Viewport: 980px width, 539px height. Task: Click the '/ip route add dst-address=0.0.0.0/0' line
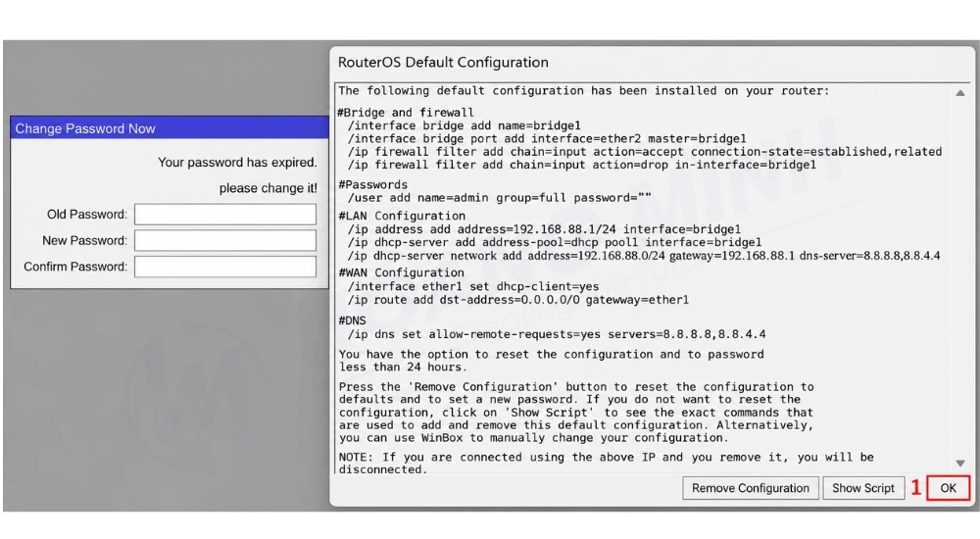tap(518, 300)
